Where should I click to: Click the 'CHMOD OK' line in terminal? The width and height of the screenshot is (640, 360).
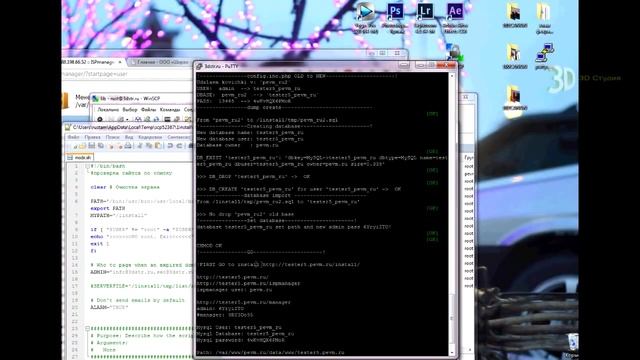(209, 246)
